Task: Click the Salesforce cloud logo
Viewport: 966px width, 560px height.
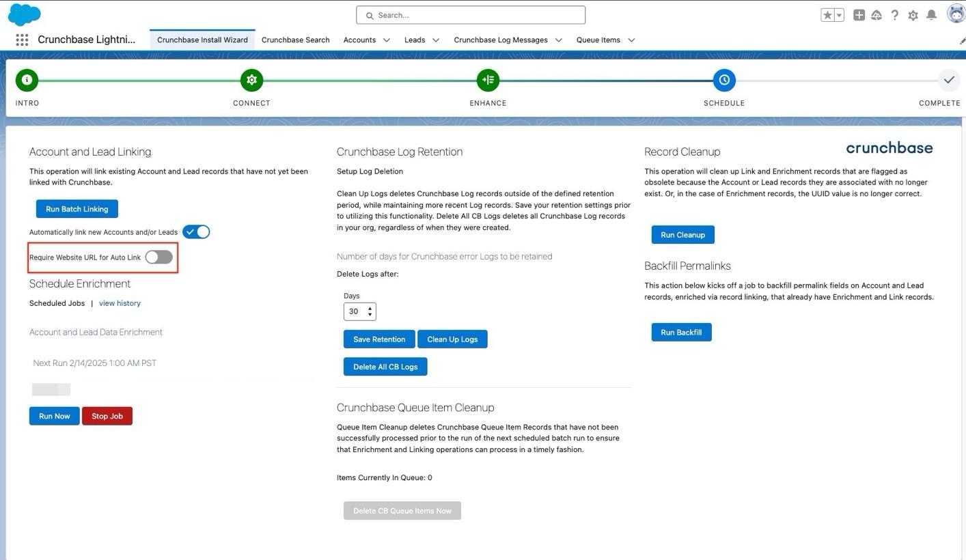Action: [x=24, y=14]
